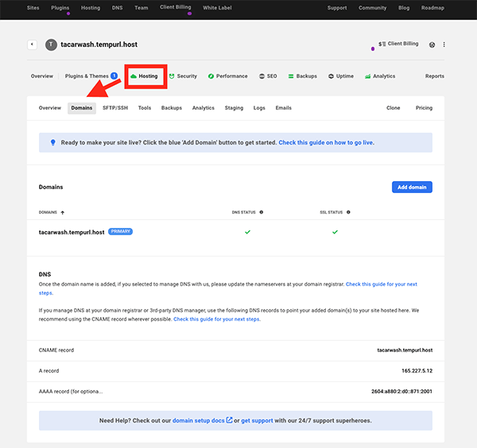477x448 pixels.
Task: Click the SSL status green checkmark
Action: pyautogui.click(x=335, y=232)
